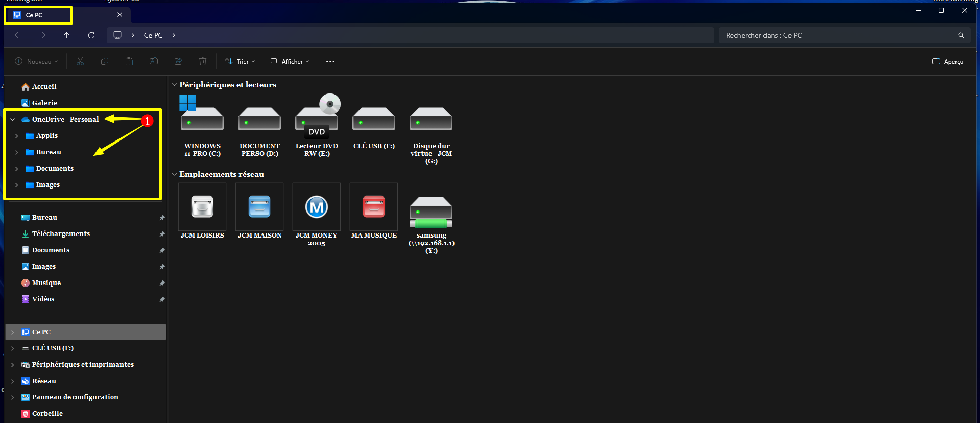Viewport: 980px width, 423px height.
Task: Open the Afficher view dropdown
Action: [290, 62]
